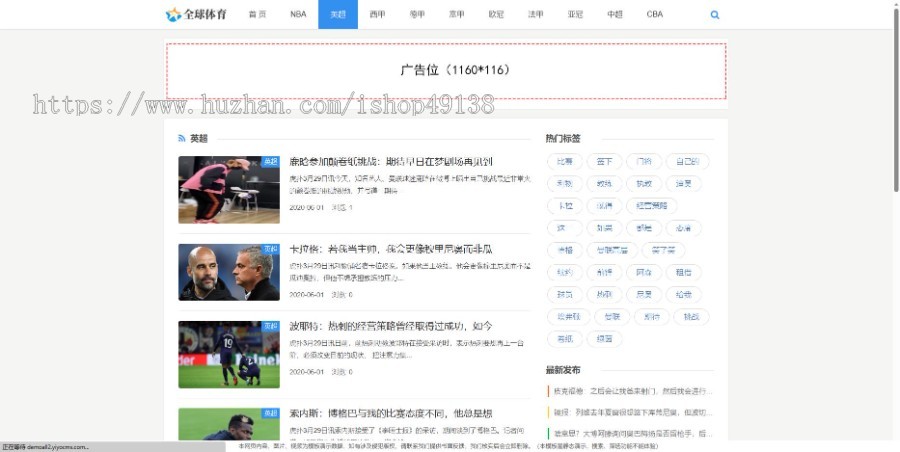Open thumbnail of person in pink top
Screen dimensions: 900x452
(x=229, y=190)
